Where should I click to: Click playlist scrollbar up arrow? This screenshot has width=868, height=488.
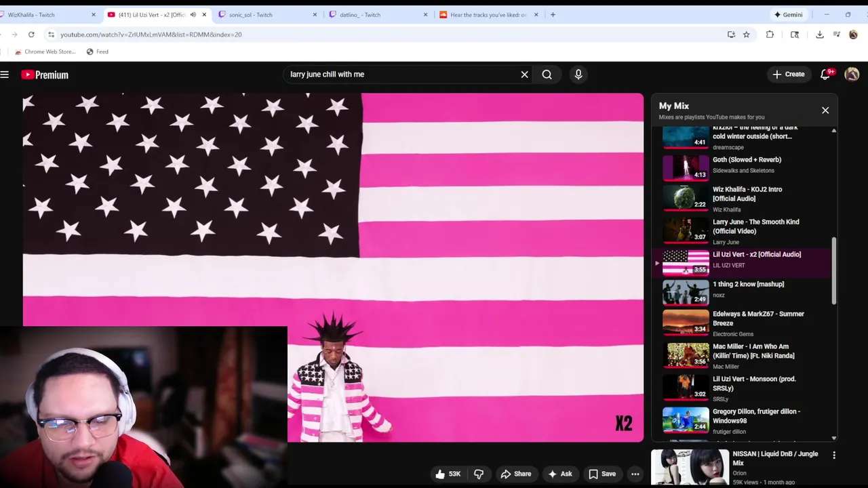click(x=834, y=130)
